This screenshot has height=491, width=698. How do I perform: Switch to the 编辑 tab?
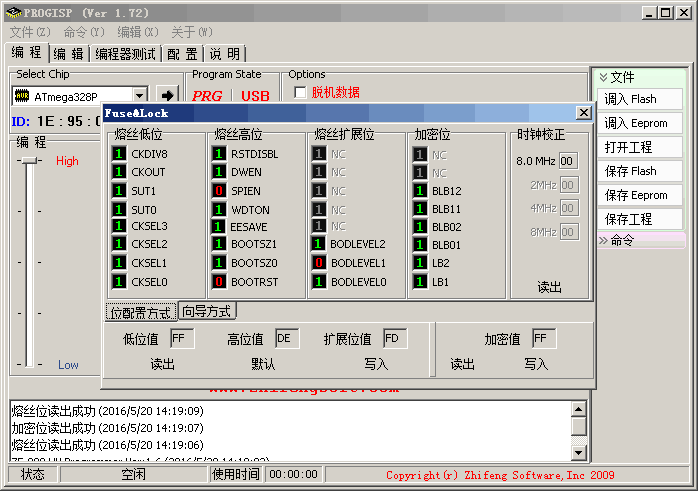click(69, 54)
